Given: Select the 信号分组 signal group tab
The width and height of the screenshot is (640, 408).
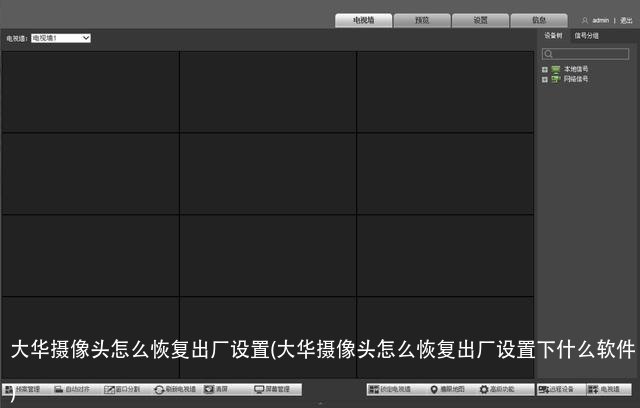Looking at the screenshot, I should click(587, 35).
